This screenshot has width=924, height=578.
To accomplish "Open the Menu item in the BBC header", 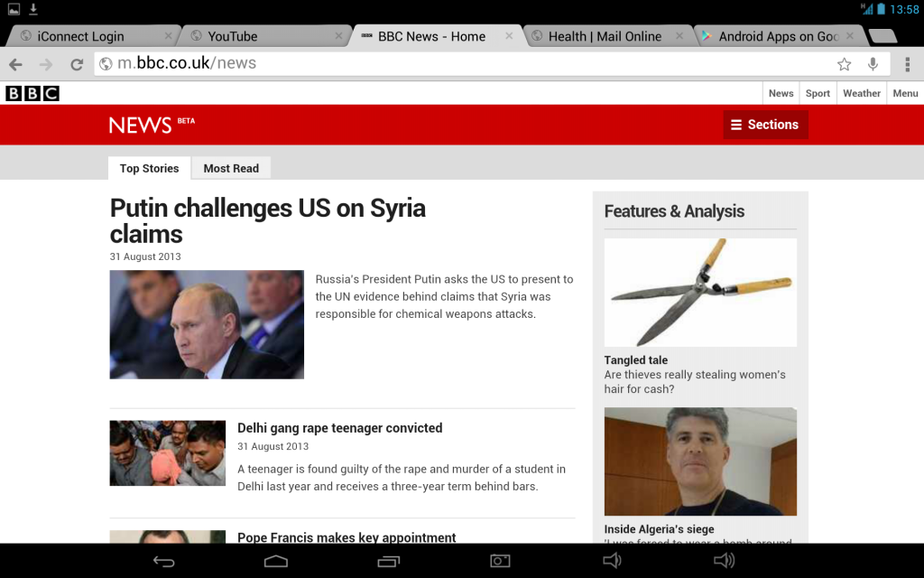I will (x=905, y=93).
